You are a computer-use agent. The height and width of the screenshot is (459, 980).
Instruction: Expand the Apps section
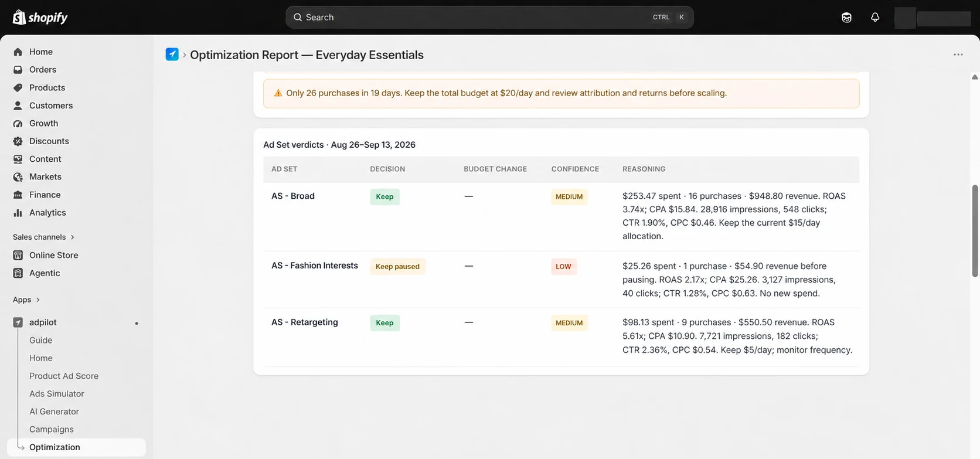coord(26,300)
